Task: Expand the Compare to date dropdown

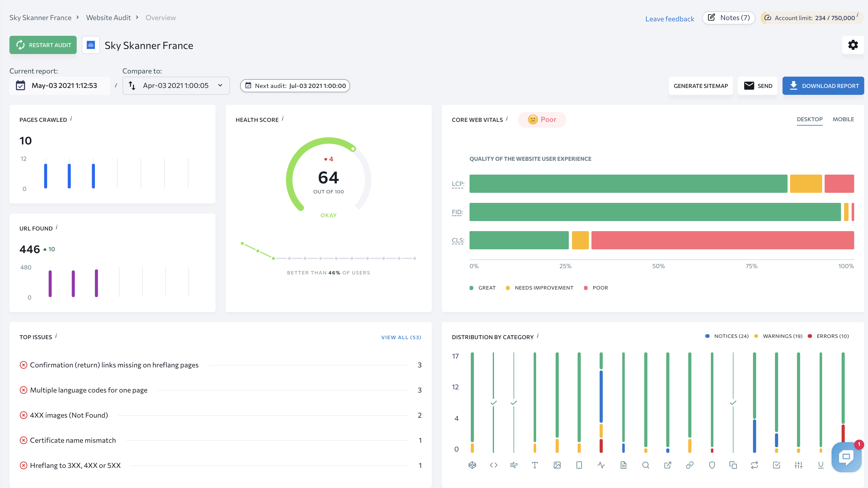Action: coord(176,85)
